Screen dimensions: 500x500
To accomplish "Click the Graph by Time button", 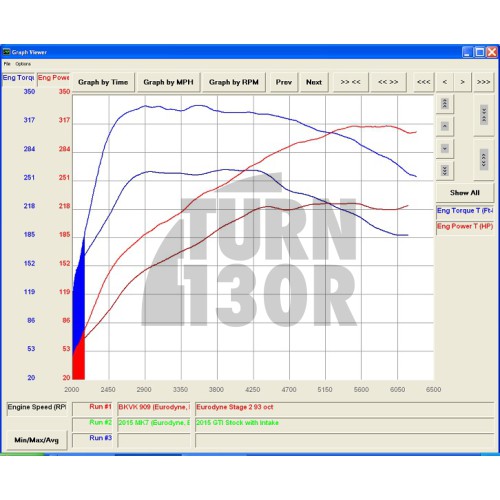I will tap(103, 82).
